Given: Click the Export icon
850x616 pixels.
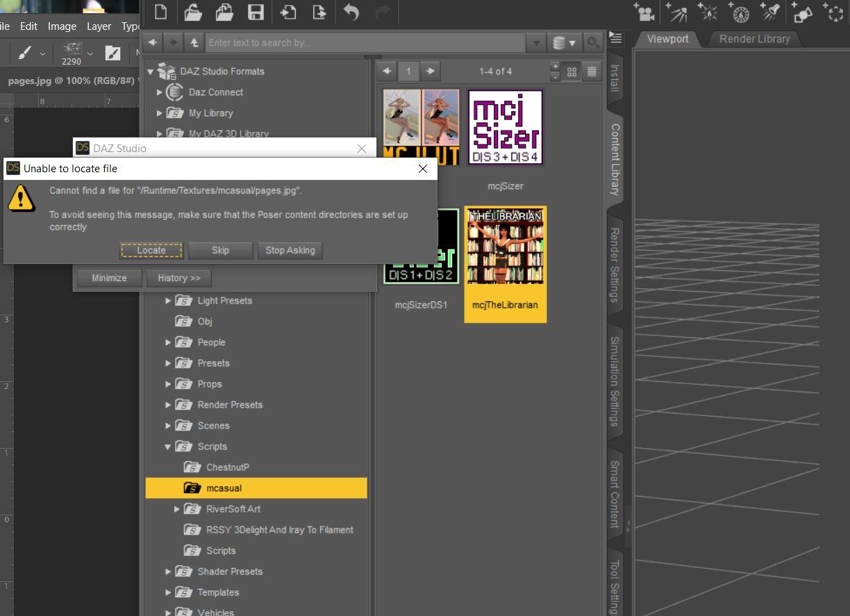Looking at the screenshot, I should pyautogui.click(x=319, y=12).
